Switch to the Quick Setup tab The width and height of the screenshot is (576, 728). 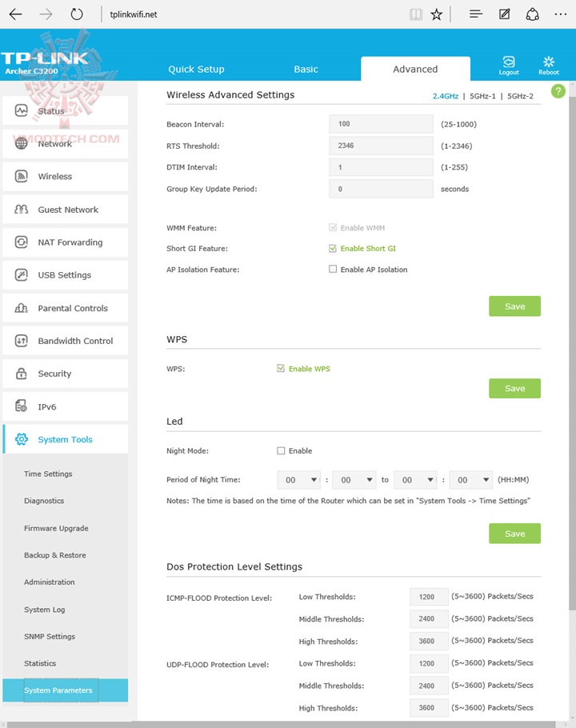click(196, 70)
